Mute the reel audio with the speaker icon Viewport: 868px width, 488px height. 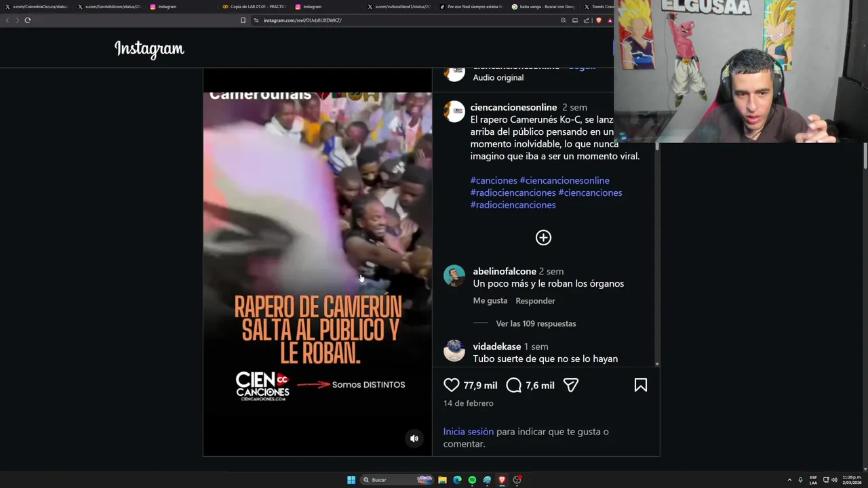click(414, 439)
